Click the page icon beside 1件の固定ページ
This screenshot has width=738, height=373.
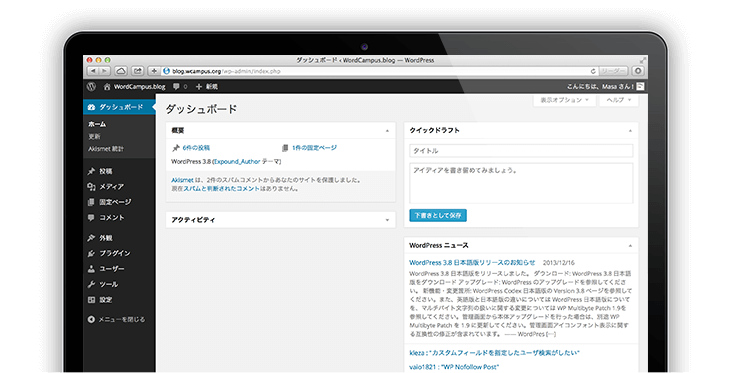pos(285,148)
